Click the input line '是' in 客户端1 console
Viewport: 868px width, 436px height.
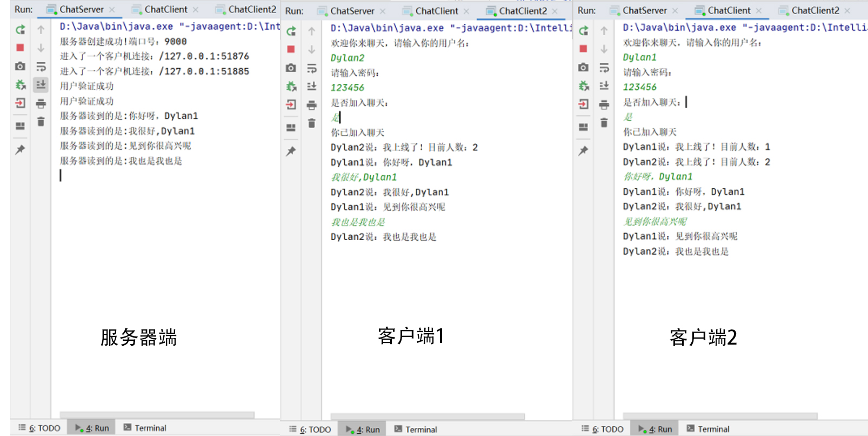(335, 117)
